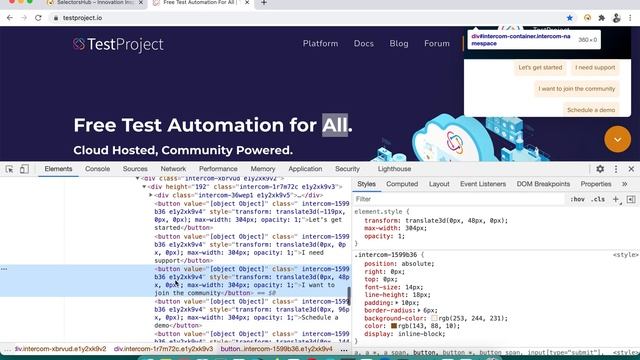Open the Console tab
The image size is (640, 360).
[98, 169]
